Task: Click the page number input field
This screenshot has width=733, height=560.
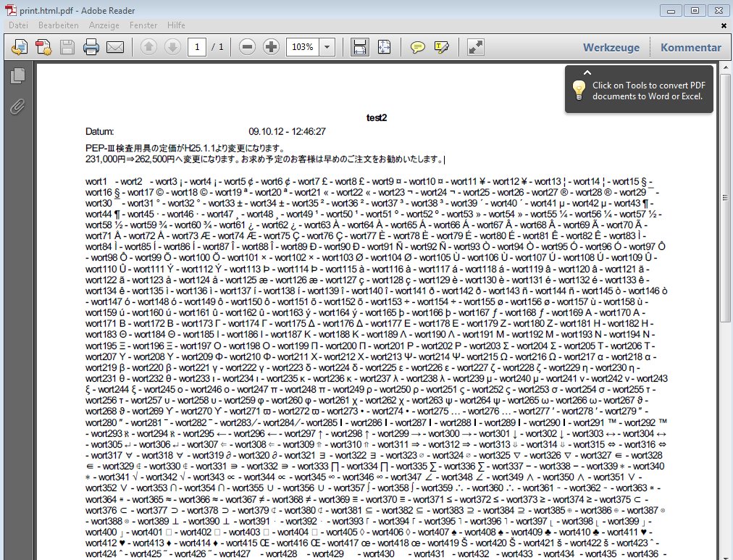Action: click(x=196, y=48)
